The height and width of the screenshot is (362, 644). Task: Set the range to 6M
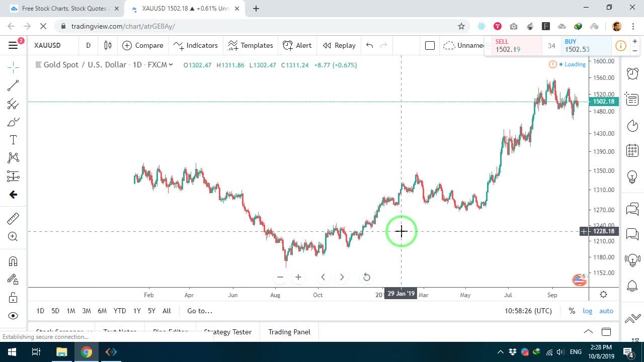click(102, 311)
